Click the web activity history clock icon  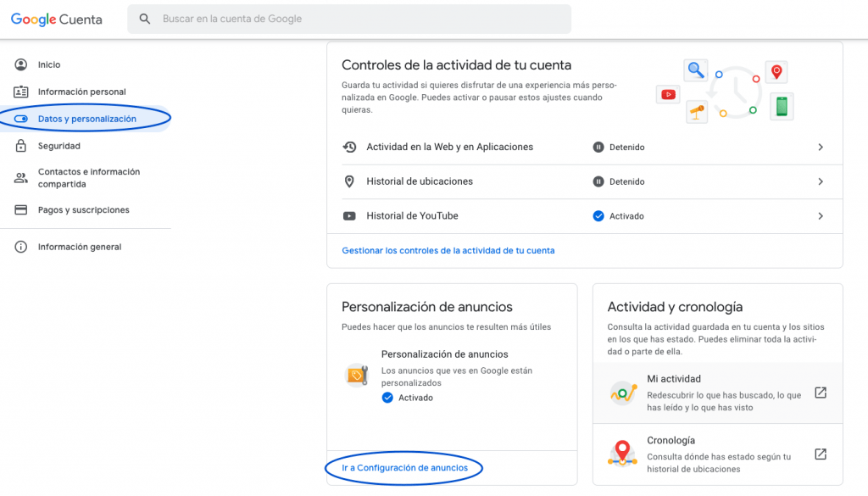pyautogui.click(x=349, y=148)
